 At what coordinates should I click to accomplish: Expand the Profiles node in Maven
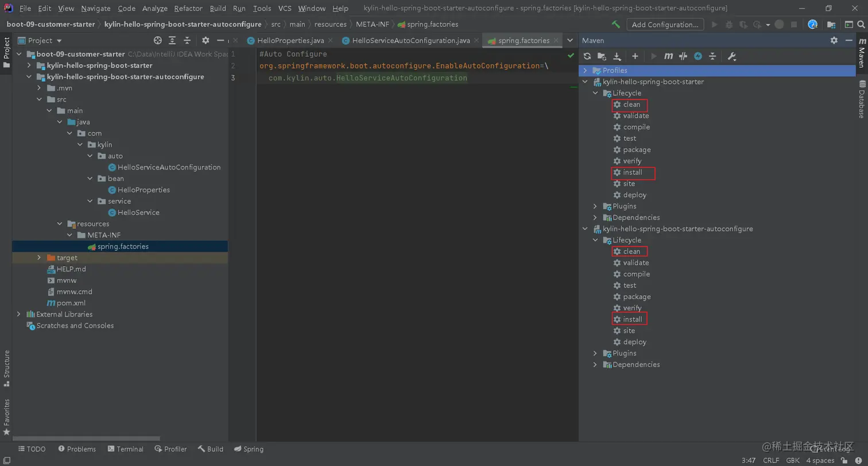(585, 70)
